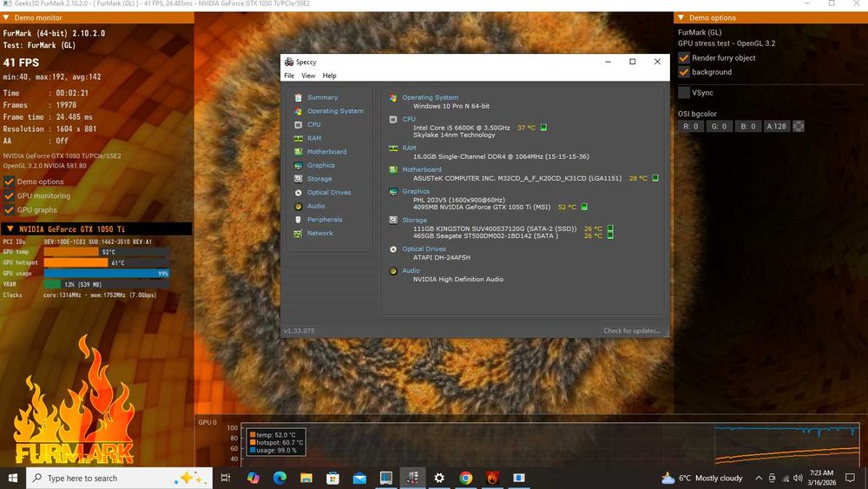
Task: Toggle the GPU monitoring checkbox
Action: pyautogui.click(x=9, y=196)
